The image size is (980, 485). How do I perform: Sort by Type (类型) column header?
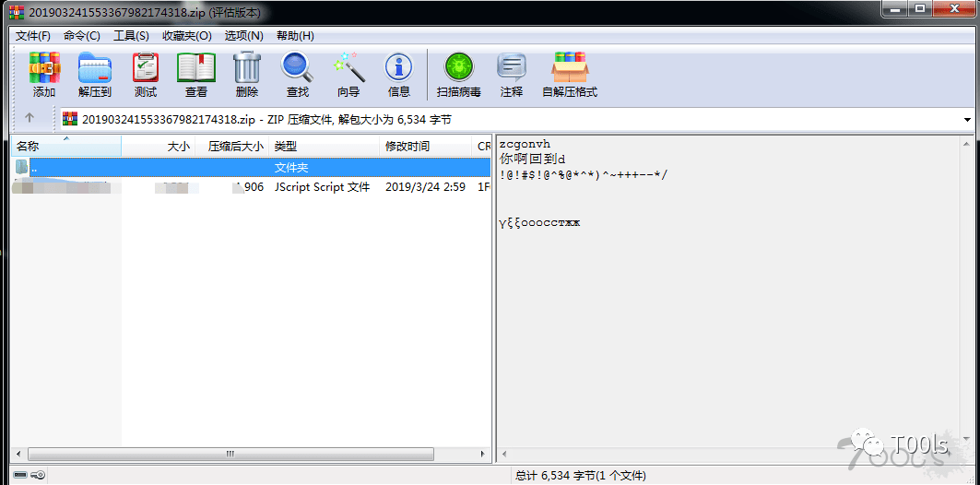click(325, 147)
